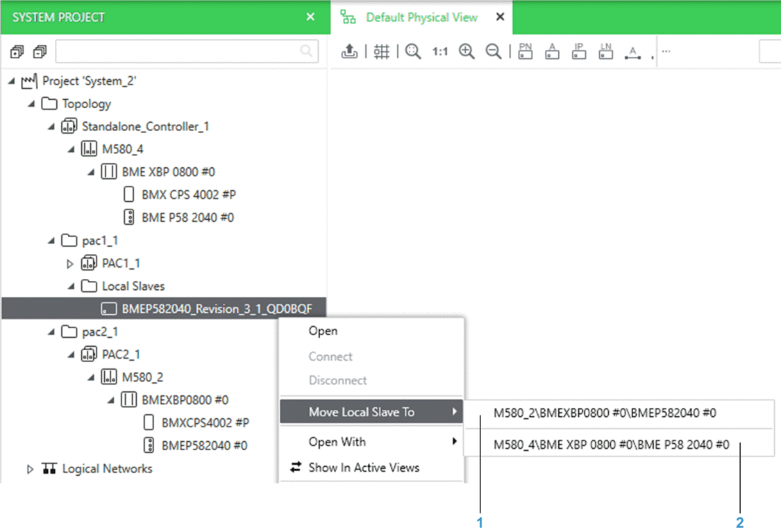The width and height of the screenshot is (781, 532).
Task: Click the zoom out icon
Action: tap(493, 51)
